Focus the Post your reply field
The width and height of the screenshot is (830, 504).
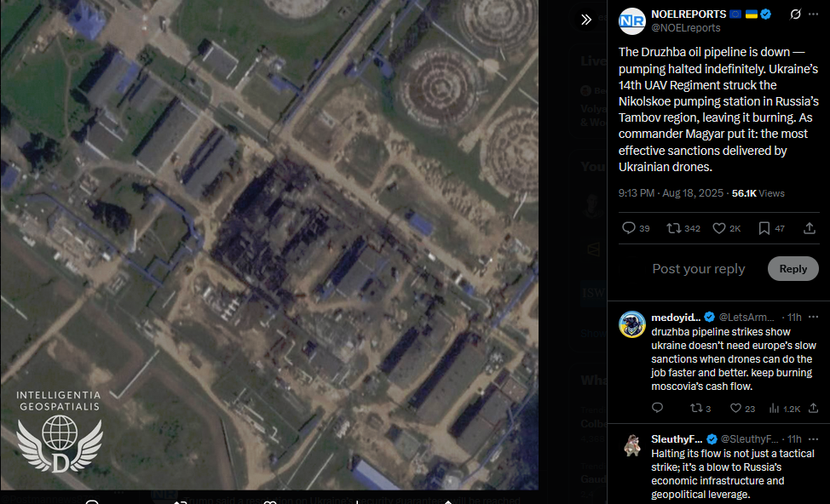pyautogui.click(x=698, y=269)
